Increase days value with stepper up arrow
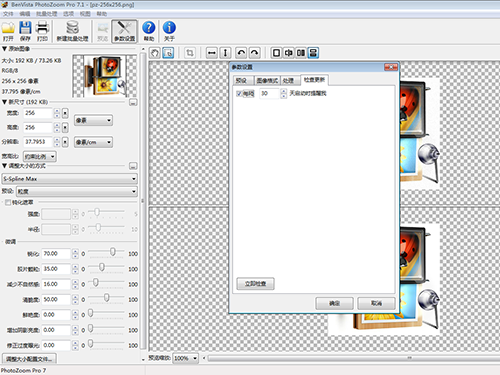This screenshot has height=375, width=500. [283, 91]
